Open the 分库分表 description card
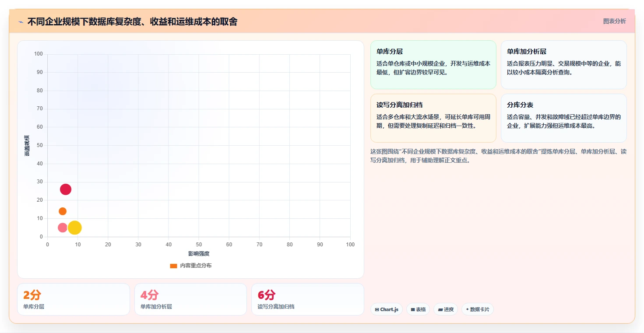Image resolution: width=644 pixels, height=333 pixels. coord(564,118)
